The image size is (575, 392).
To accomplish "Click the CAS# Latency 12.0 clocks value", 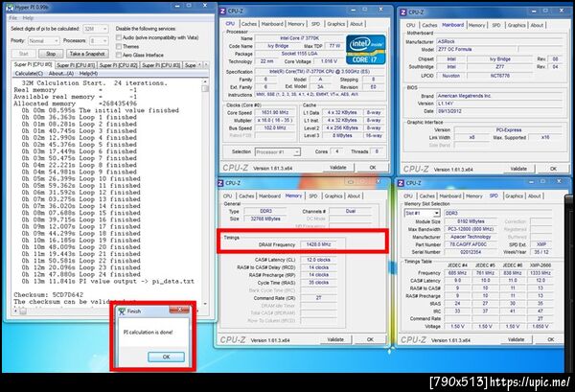I will 318,260.
